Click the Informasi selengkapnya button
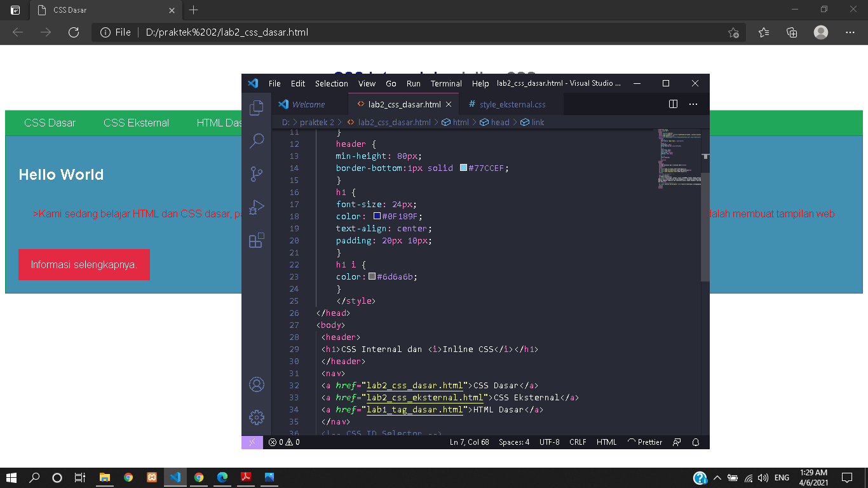Image resolution: width=868 pixels, height=488 pixels. click(84, 265)
